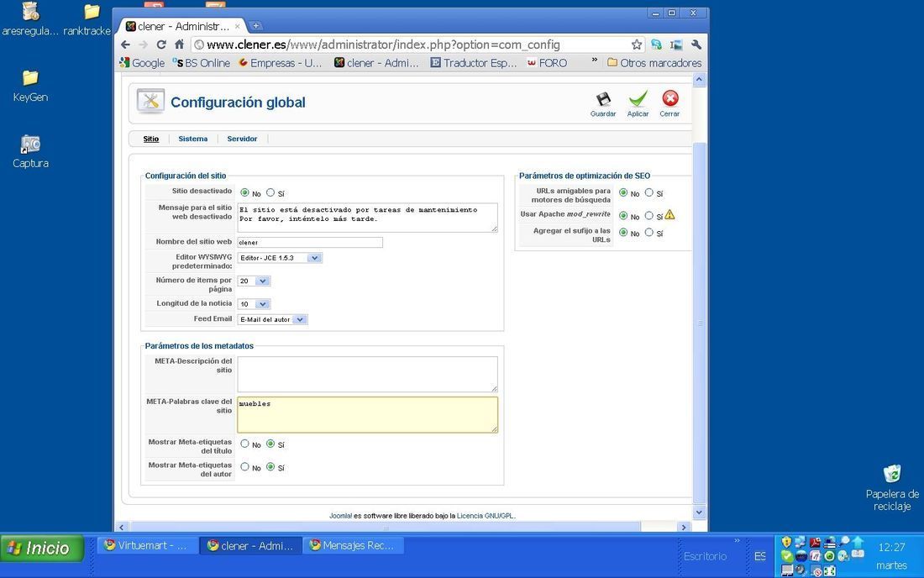Open Número de ítems por página dropdown

(254, 281)
